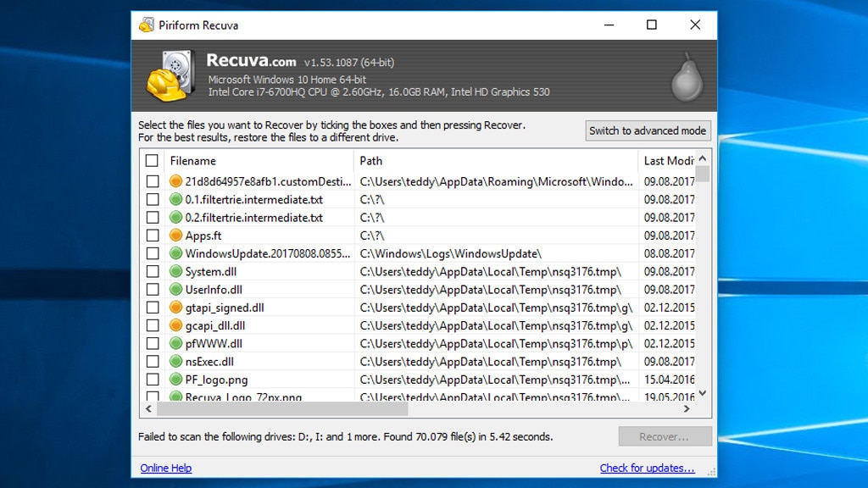Tick the checkbox for PF_logo.png
Screen dimensions: 868x488
point(153,379)
